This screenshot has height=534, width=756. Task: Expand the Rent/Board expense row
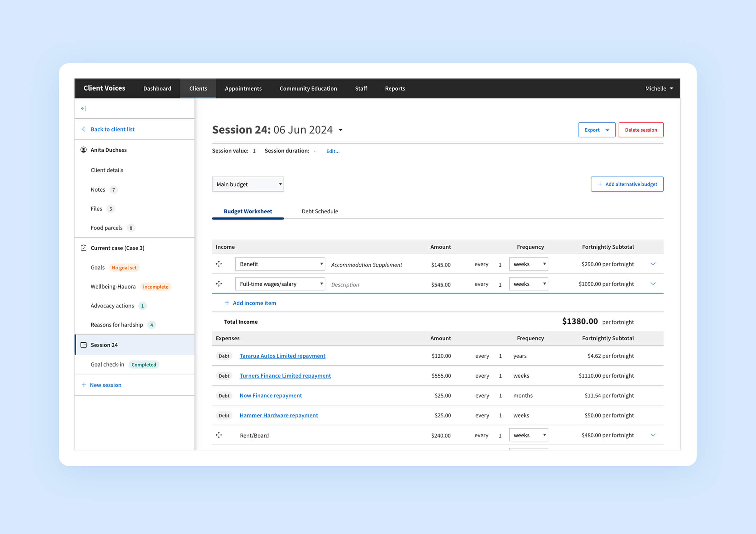pos(653,435)
